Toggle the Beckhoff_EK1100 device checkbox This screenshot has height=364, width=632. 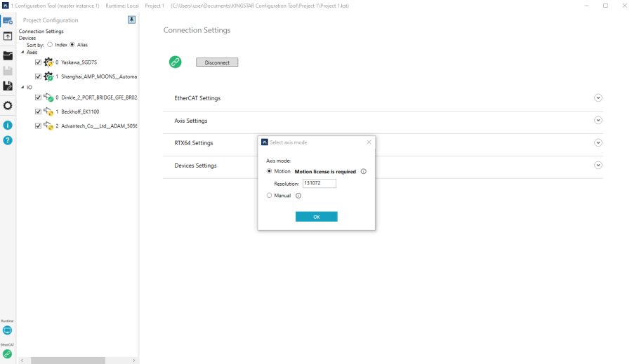pyautogui.click(x=39, y=112)
